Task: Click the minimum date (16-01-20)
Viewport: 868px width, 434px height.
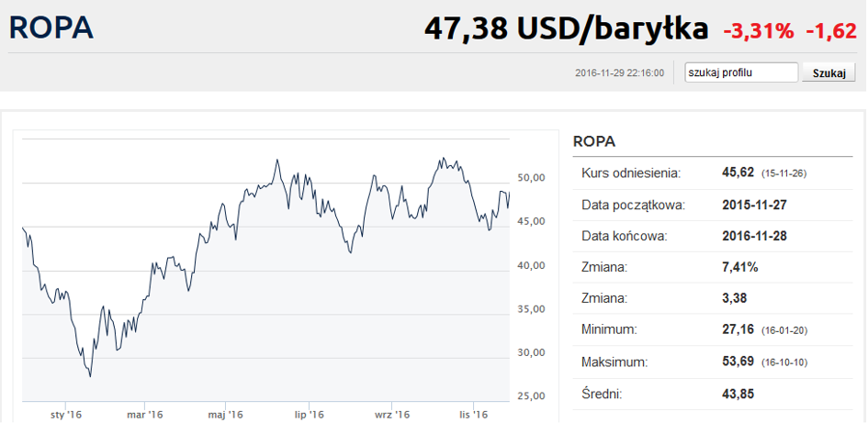Action: 784,330
